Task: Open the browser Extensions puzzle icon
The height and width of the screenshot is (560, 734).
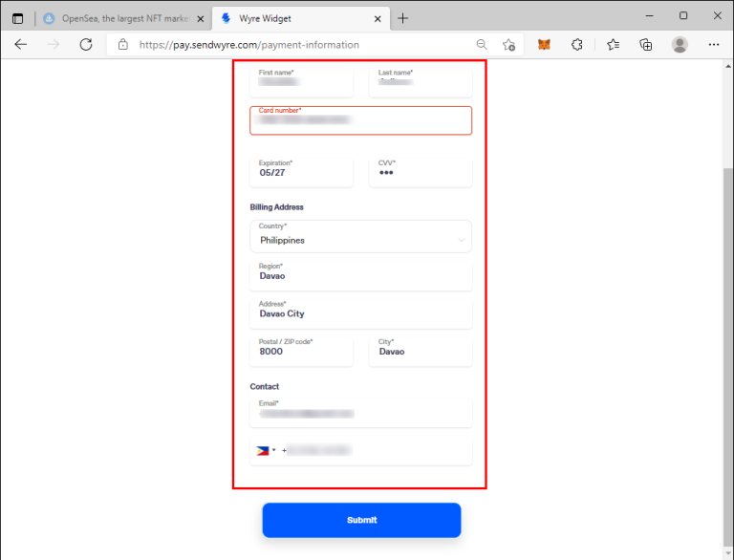Action: pos(577,44)
